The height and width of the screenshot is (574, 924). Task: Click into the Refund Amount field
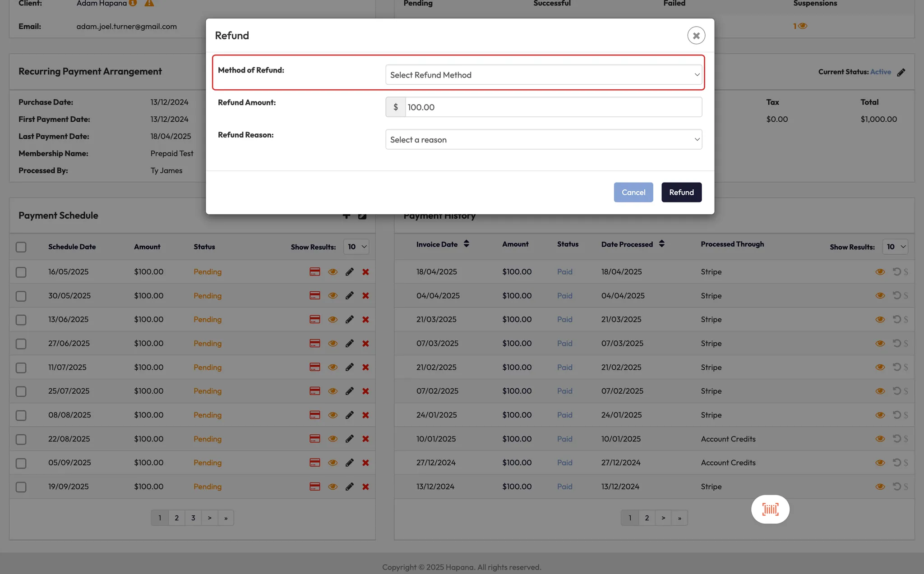click(x=553, y=107)
